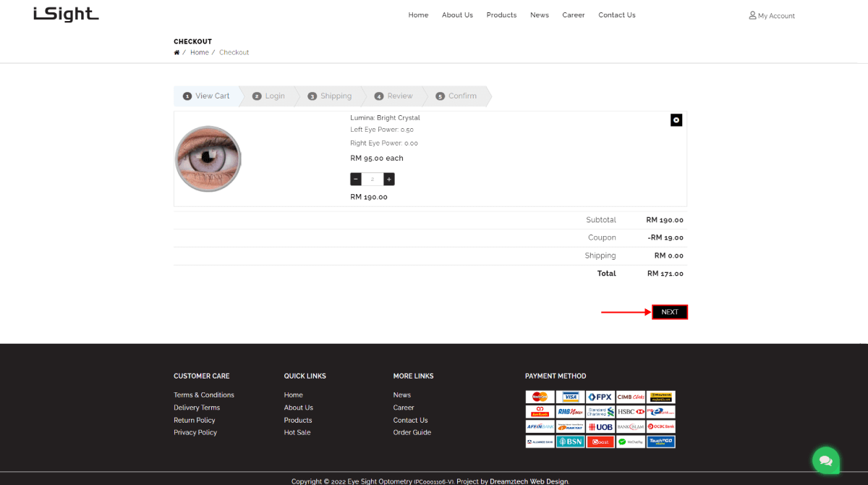The height and width of the screenshot is (485, 868).
Task: Click the Bank Rakyat logo
Action: tap(570, 427)
